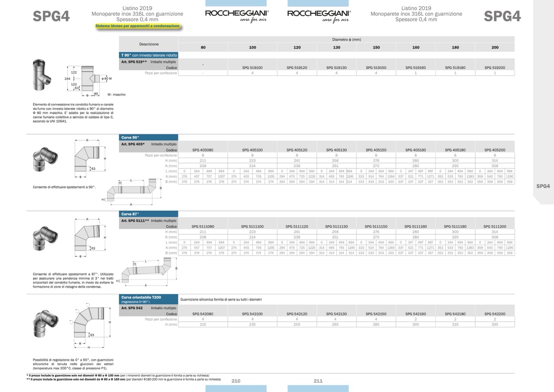Click product code SPG 542080
Image resolution: width=554 pixels, height=392 pixels.
tap(203, 314)
